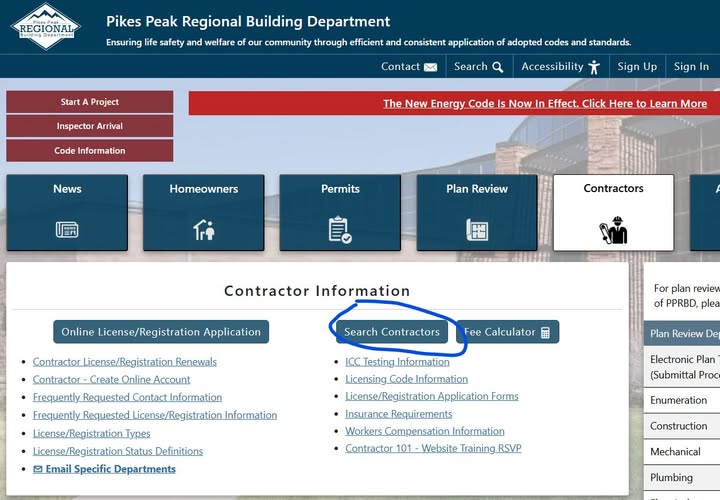Click the Code Information button
Image resolution: width=720 pixels, height=500 pixels.
(x=90, y=151)
